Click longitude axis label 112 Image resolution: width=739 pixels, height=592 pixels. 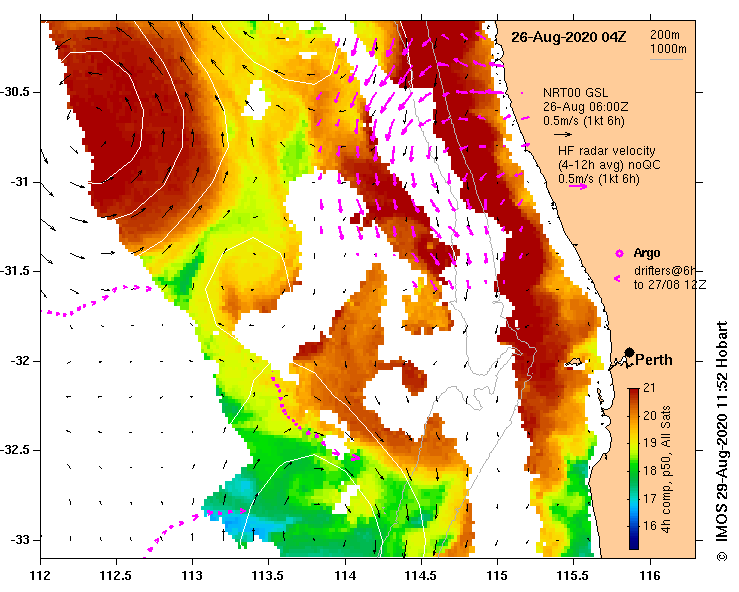(x=40, y=576)
